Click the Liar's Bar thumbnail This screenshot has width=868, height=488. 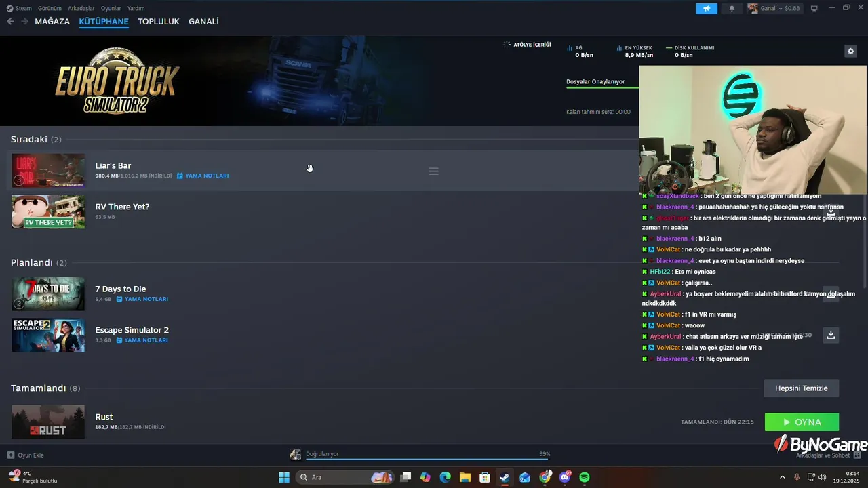48,170
